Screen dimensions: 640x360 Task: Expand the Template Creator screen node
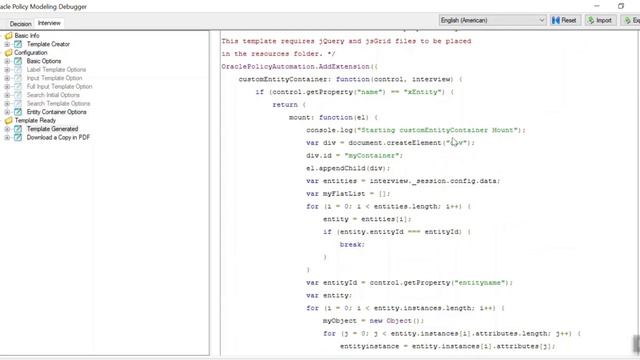click(7, 44)
